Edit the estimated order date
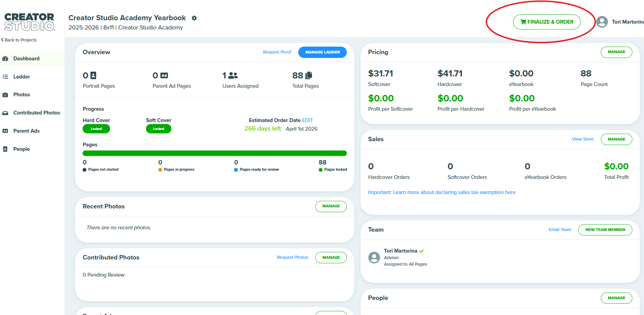The height and width of the screenshot is (315, 644). 307,120
